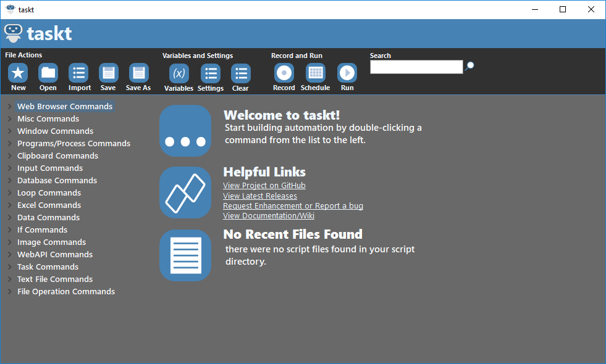The image size is (606, 364).
Task: Click the New label under File Actions
Action: pyautogui.click(x=18, y=88)
